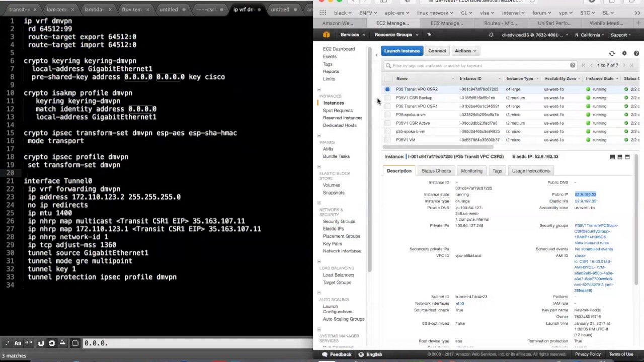Click the instance filter search box

point(480,65)
